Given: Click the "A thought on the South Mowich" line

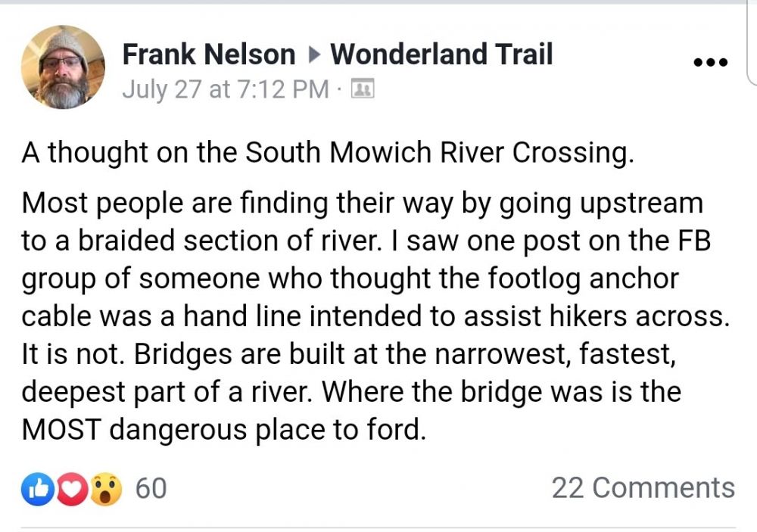Looking at the screenshot, I should [326, 153].
